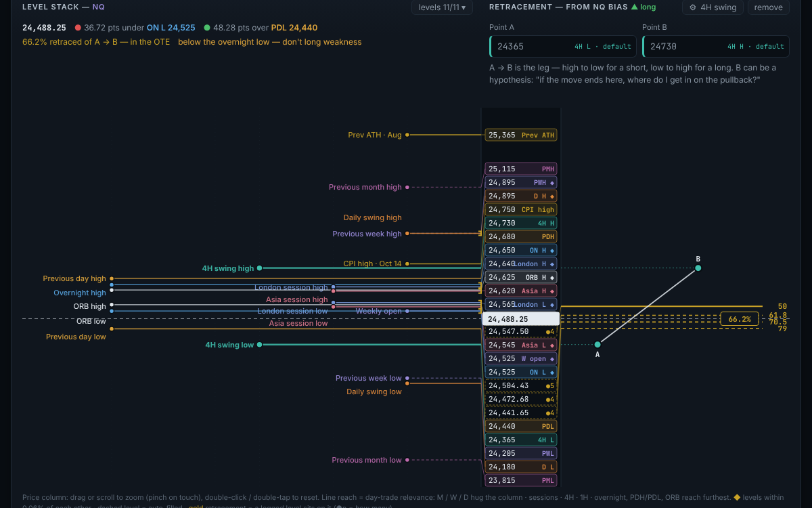Screen dimensions: 812x508
Task: Click the 'ORB low' line label
Action: (91, 321)
